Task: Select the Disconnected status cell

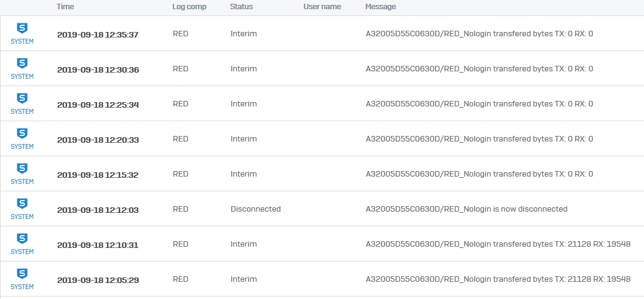Action: [x=255, y=209]
